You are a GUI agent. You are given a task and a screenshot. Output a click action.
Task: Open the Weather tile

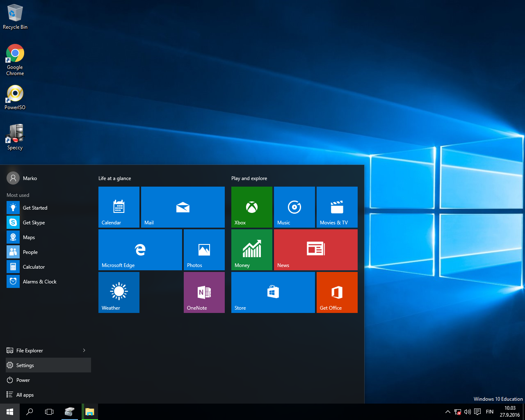[119, 292]
